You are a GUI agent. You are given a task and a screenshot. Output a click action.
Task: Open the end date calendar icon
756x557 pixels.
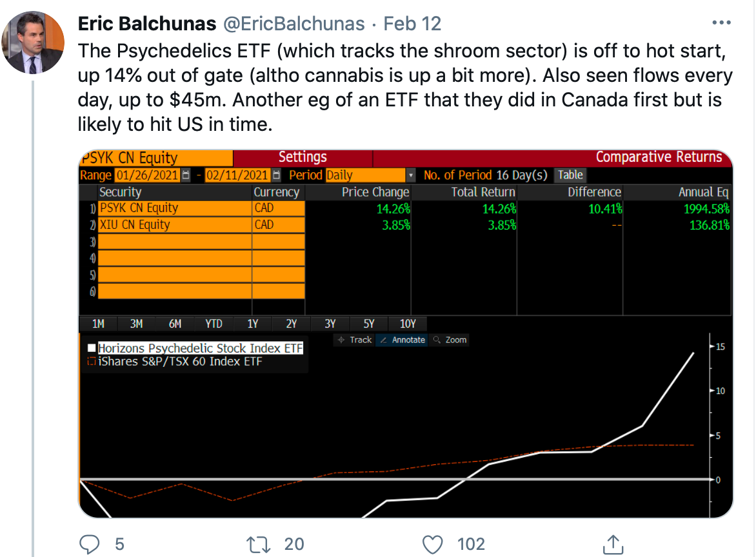click(276, 175)
